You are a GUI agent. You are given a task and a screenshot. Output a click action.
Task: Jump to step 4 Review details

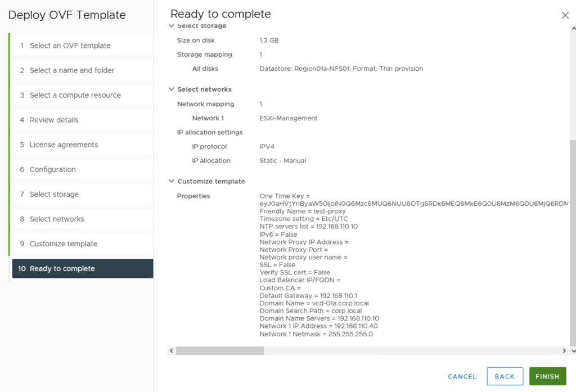(x=54, y=120)
